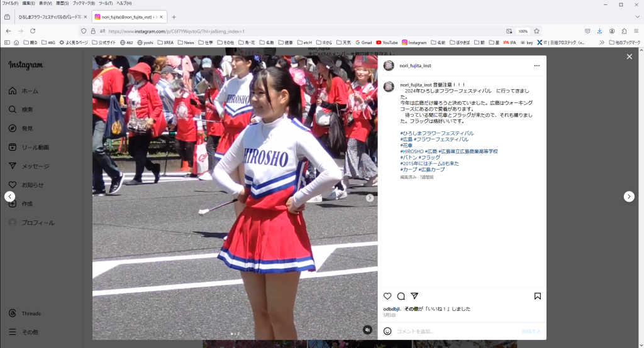Image resolution: width=644 pixels, height=348 pixels.
Task: Save the post with bookmark icon
Action: (537, 296)
